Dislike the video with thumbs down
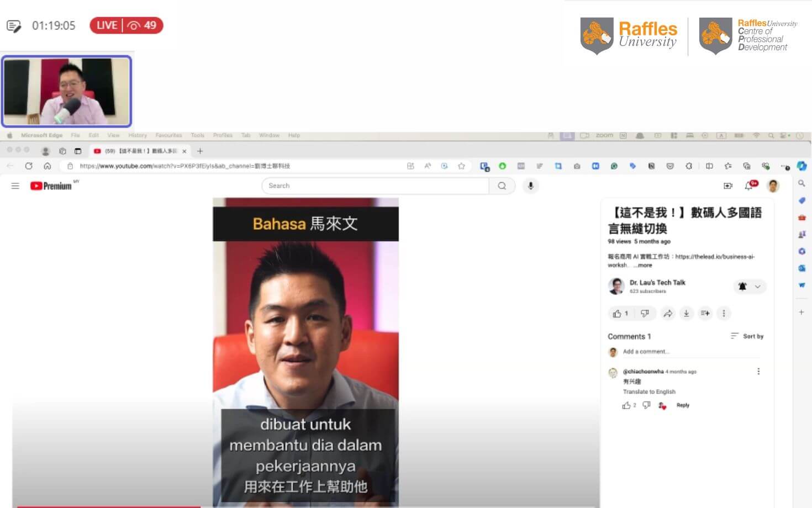Image resolution: width=812 pixels, height=508 pixels. (645, 314)
